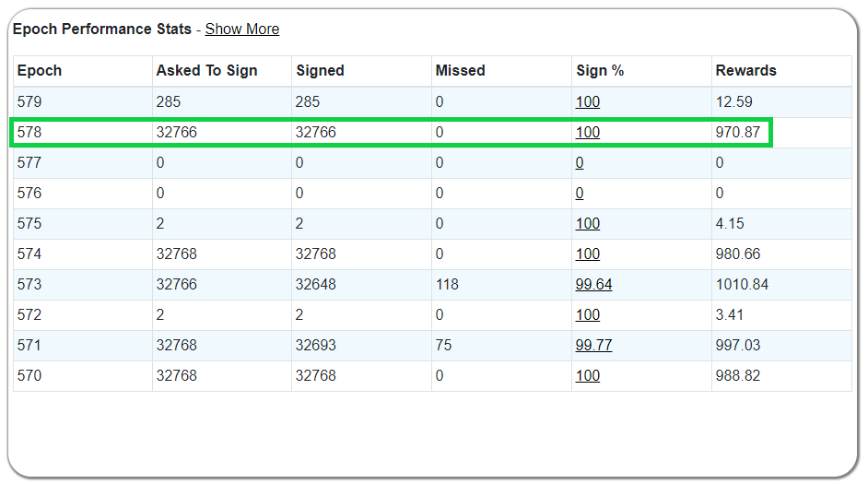Click Signed 32766 in epoch 578 row
Screen dimensions: 868x484
pyautogui.click(x=315, y=133)
